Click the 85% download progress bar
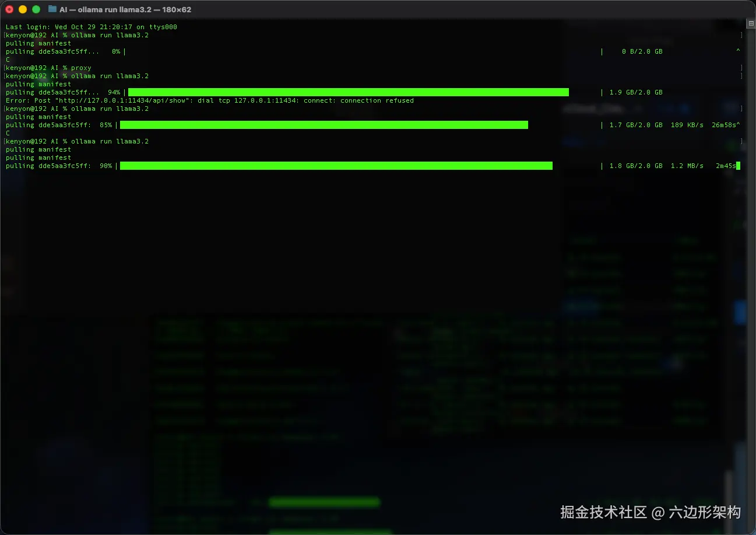The width and height of the screenshot is (756, 535). [x=324, y=125]
